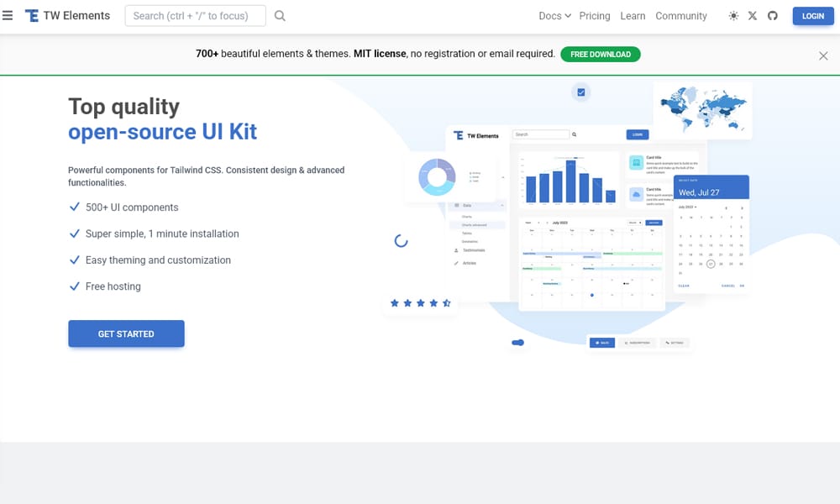Toggle the light/dark theme sun icon

tap(732, 15)
